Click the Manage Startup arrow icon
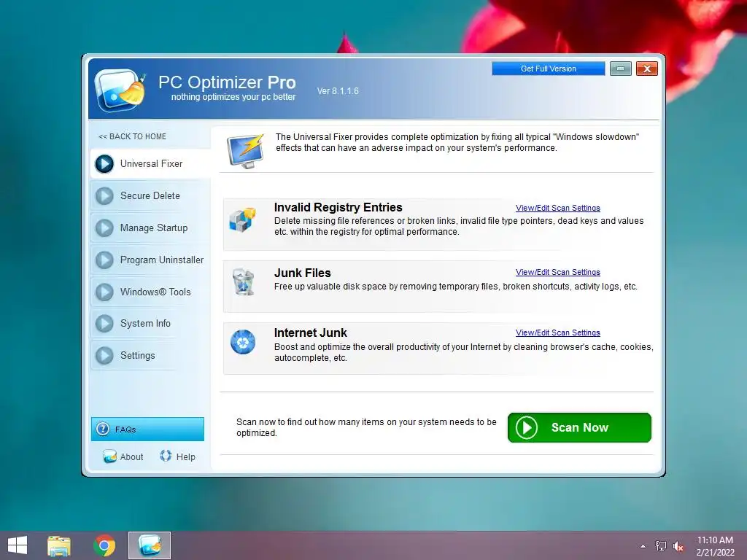Image resolution: width=747 pixels, height=560 pixels. point(104,227)
